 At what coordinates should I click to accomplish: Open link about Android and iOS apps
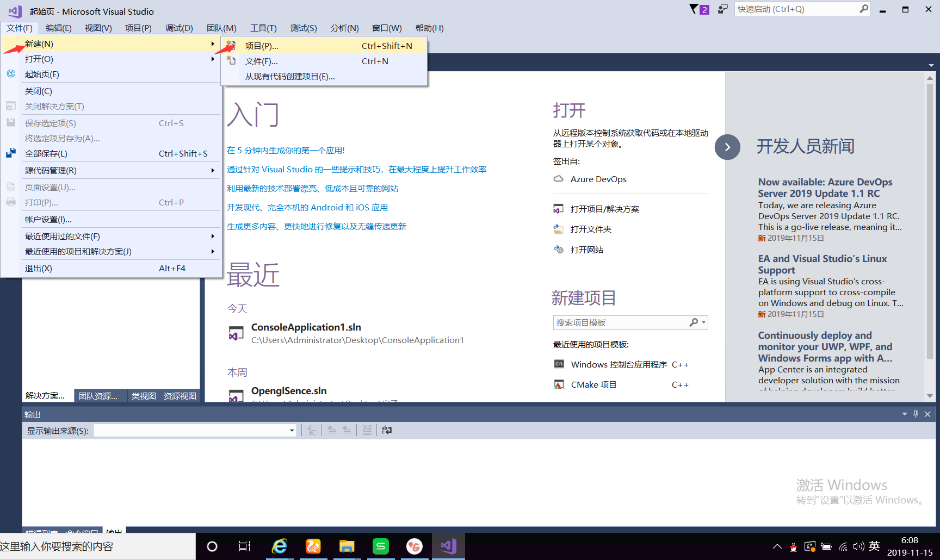pos(307,207)
